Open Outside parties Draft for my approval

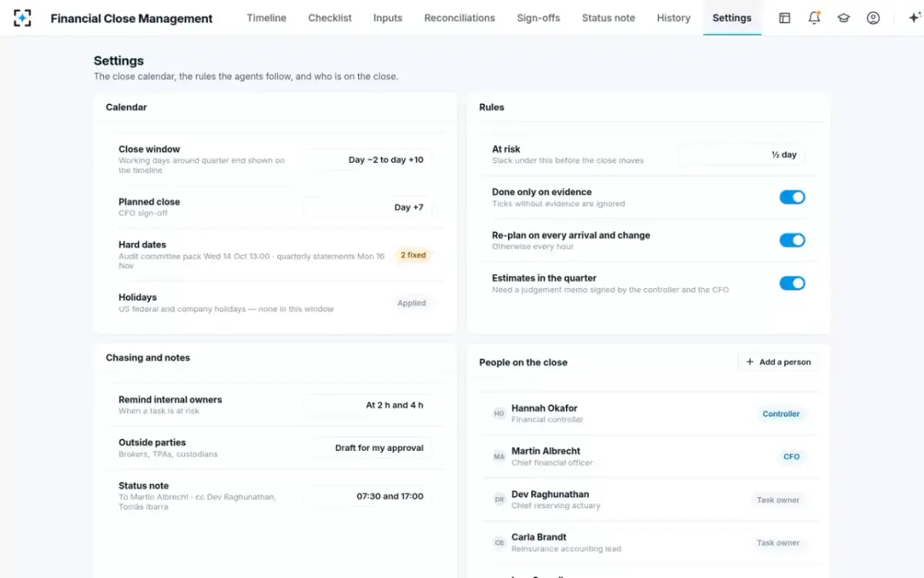pyautogui.click(x=369, y=448)
